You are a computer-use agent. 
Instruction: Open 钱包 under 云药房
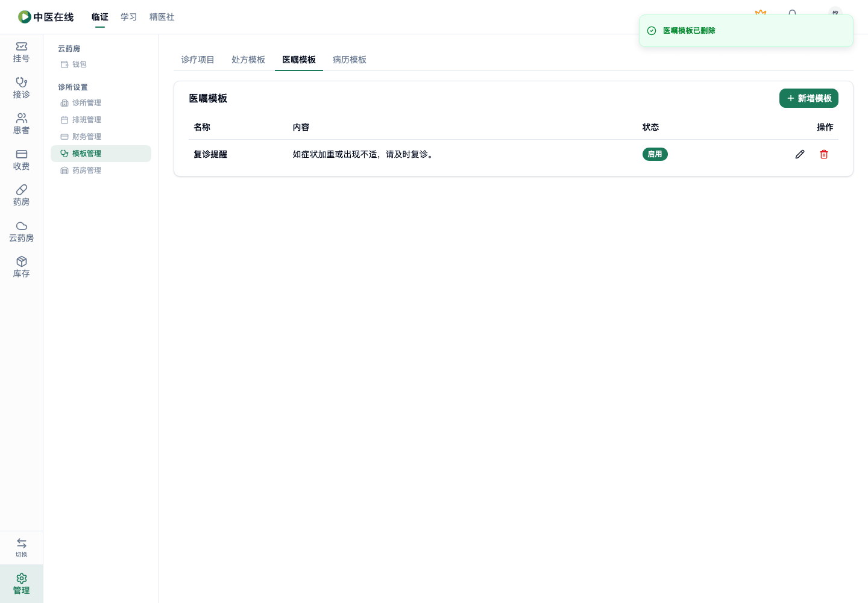coord(101,64)
